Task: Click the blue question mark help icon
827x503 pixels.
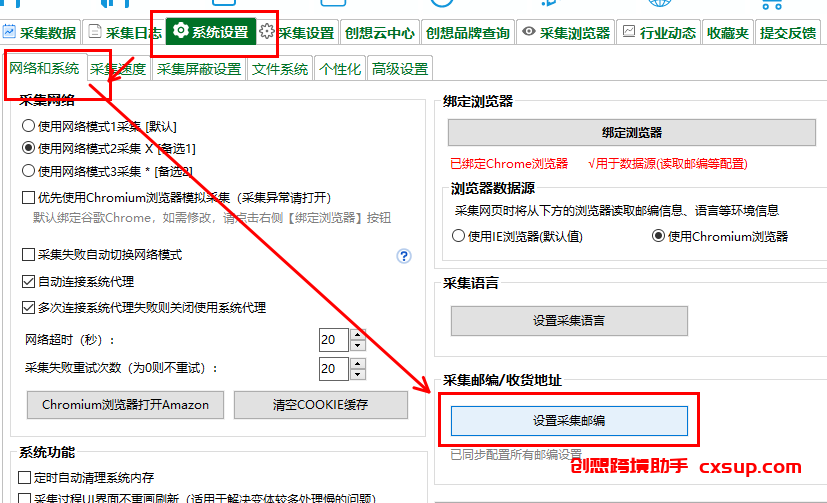Action: point(404,256)
